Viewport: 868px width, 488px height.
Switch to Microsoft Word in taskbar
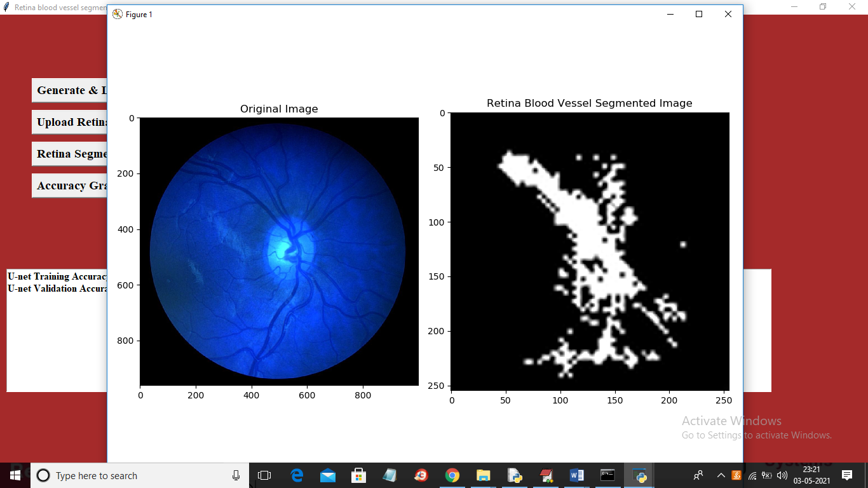577,475
